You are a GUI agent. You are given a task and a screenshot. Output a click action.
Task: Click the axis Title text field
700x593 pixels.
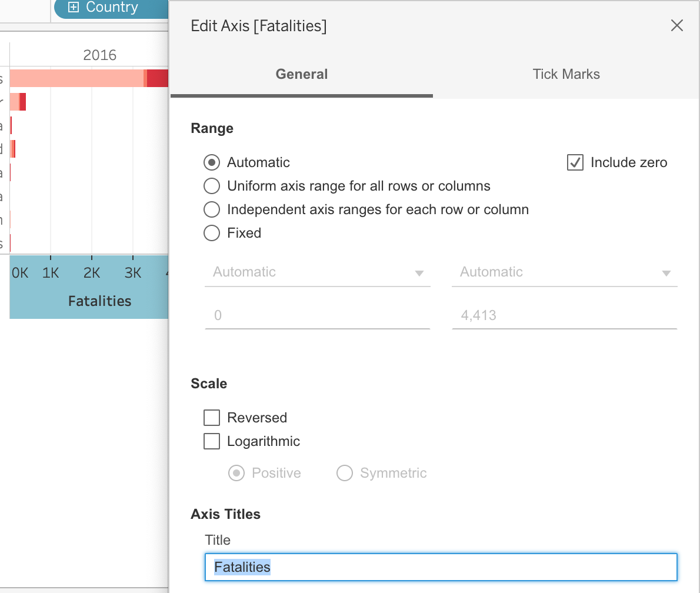click(x=441, y=567)
